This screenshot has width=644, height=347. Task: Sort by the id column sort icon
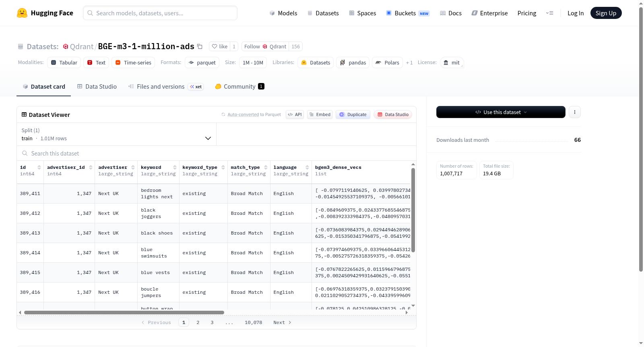click(39, 167)
